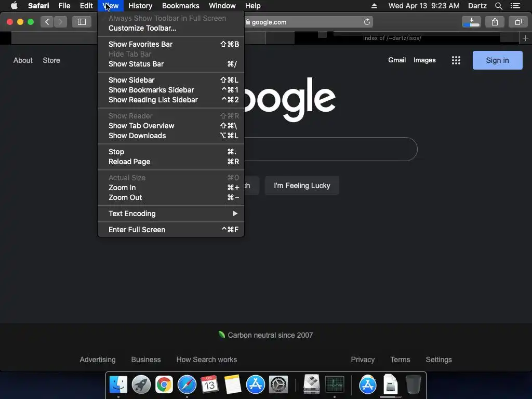Choose Show Bookmarks Sidebar
The height and width of the screenshot is (399, 532).
click(170, 90)
